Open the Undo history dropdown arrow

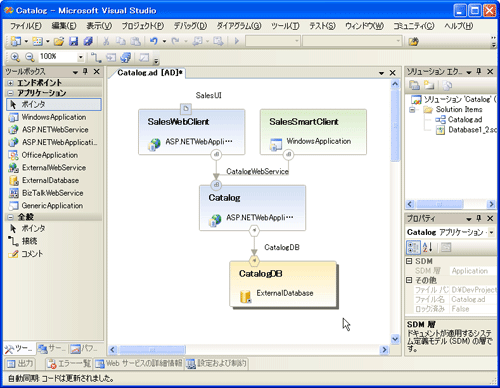point(164,41)
